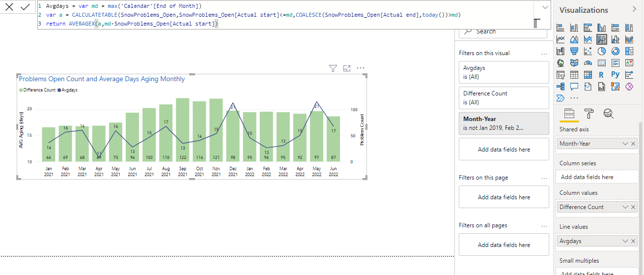Select the 100% stacked bar chart visual

(616, 28)
